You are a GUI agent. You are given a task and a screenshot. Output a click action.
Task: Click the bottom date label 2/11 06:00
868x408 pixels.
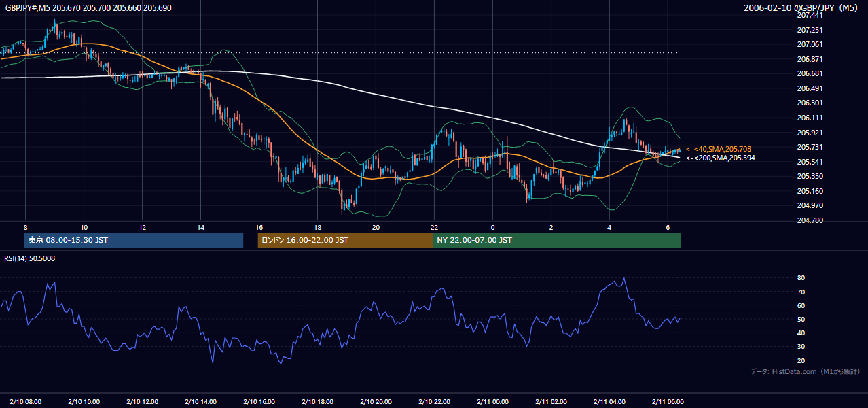click(x=668, y=402)
